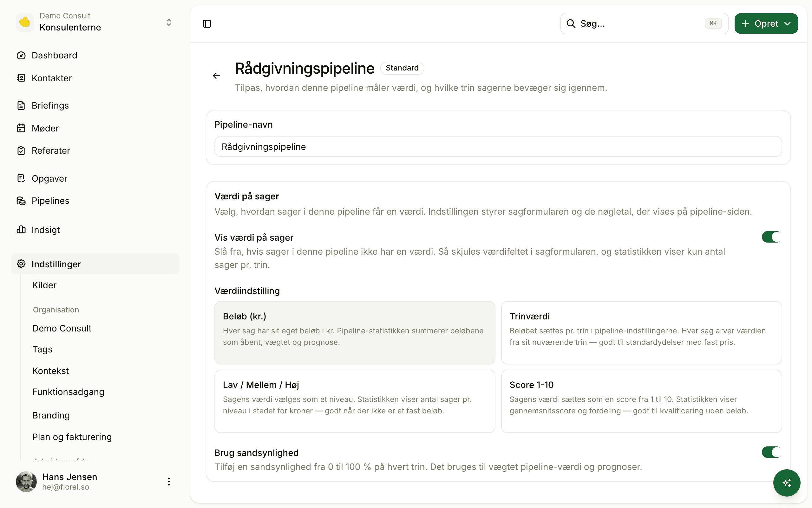Click the back arrow beside Rådgivningspipeline
This screenshot has height=508, width=812.
216,76
